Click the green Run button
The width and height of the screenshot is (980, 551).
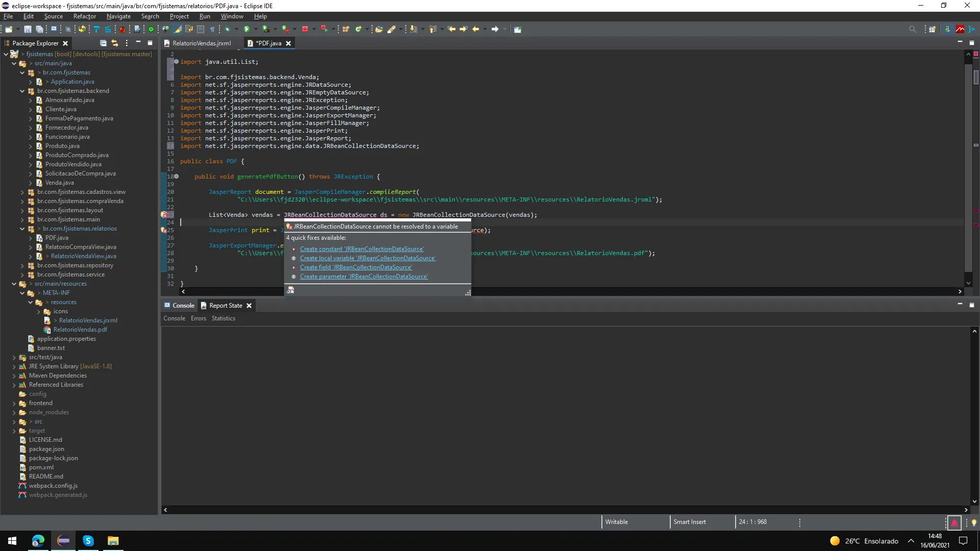click(x=247, y=29)
